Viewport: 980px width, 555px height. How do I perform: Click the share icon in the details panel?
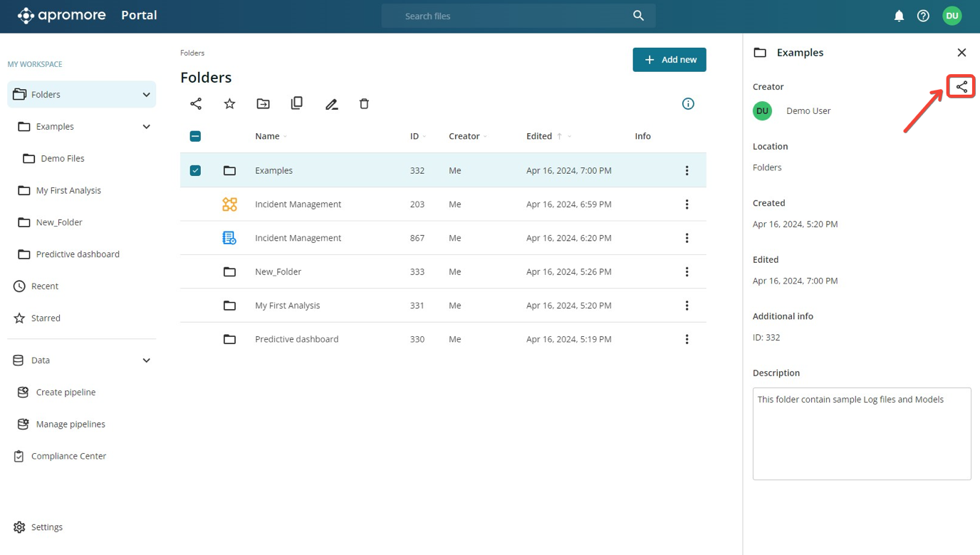[x=961, y=87]
